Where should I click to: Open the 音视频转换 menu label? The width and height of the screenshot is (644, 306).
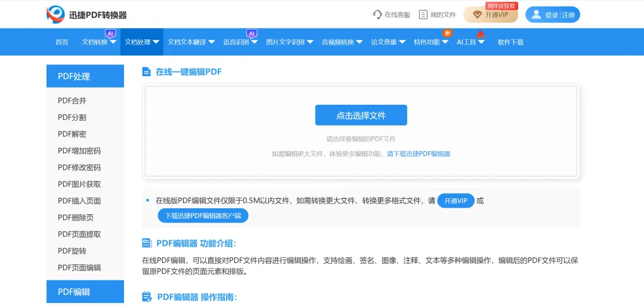(338, 42)
